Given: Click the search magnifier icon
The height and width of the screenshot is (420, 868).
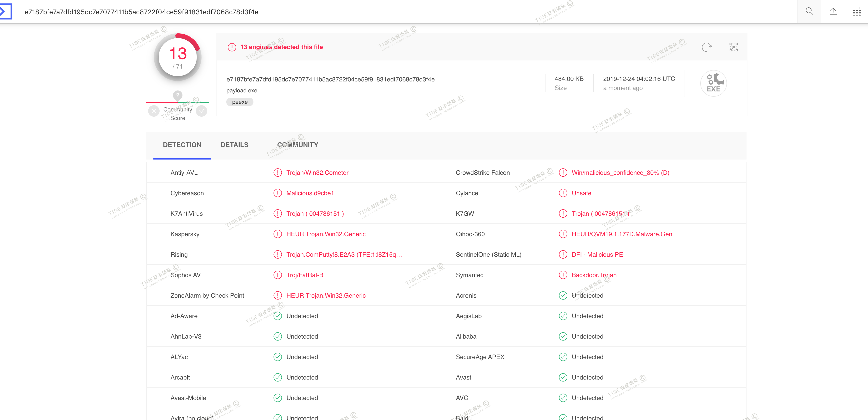Looking at the screenshot, I should [809, 11].
